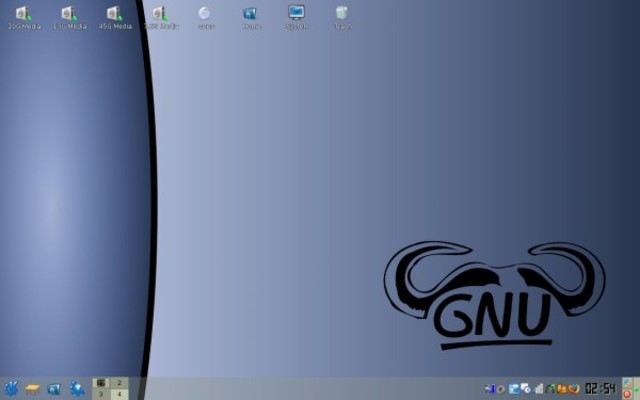Screen dimensions: 640x400
Task: Open the Home folder panel launcher
Action: [53, 389]
